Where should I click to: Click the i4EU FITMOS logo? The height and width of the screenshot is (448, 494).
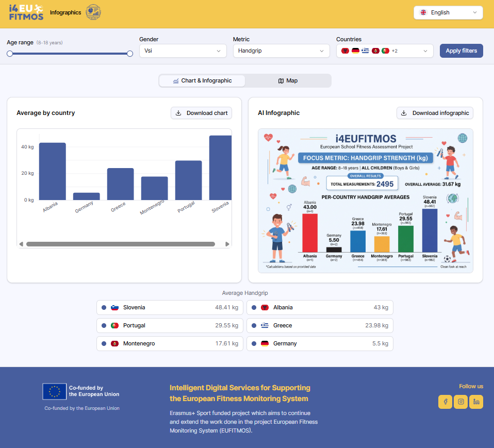pyautogui.click(x=26, y=12)
